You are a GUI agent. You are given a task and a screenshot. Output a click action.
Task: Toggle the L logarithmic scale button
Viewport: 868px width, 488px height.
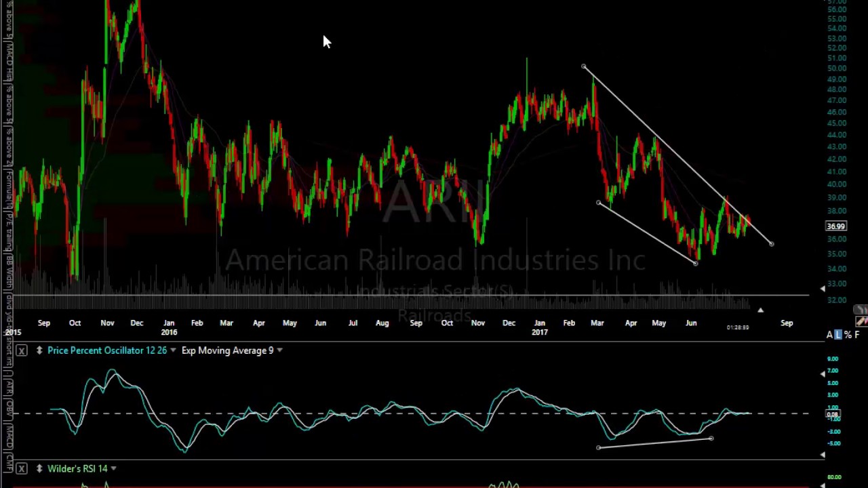click(838, 335)
